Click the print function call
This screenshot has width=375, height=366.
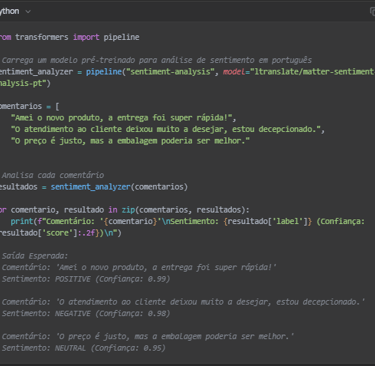click(22, 221)
